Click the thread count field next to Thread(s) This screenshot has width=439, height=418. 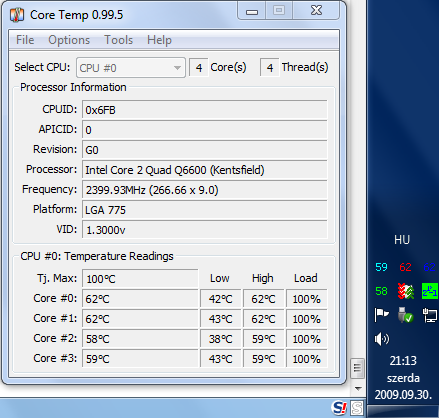(x=270, y=68)
